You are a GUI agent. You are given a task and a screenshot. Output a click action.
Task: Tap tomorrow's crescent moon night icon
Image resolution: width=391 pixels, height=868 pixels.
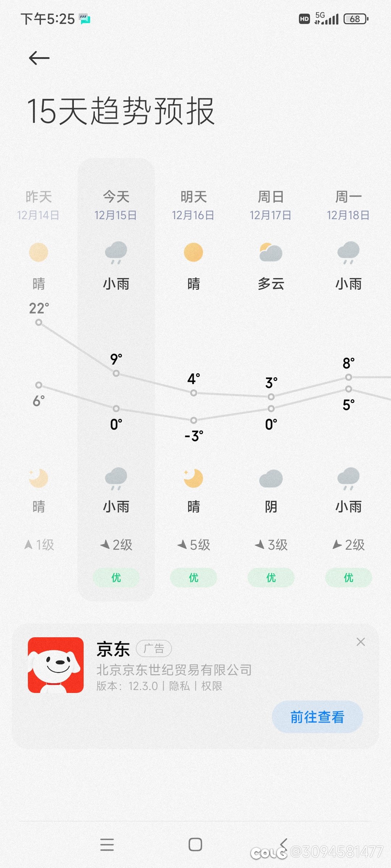pyautogui.click(x=193, y=478)
